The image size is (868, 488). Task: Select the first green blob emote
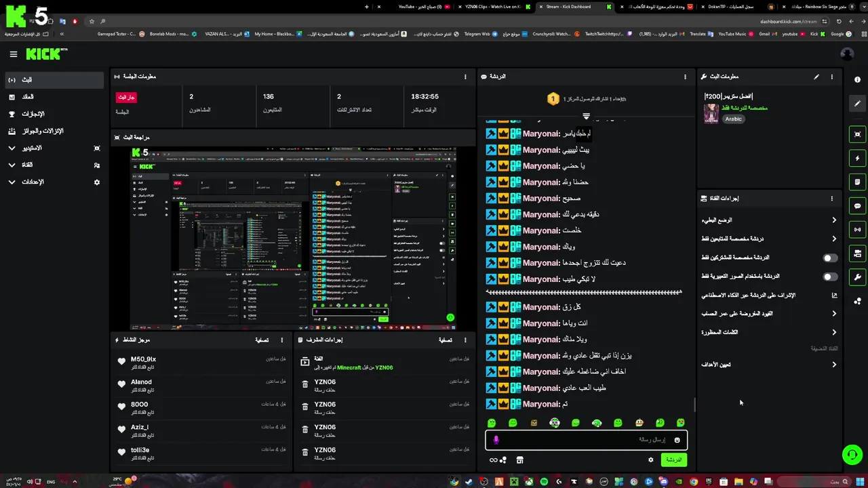point(492,423)
